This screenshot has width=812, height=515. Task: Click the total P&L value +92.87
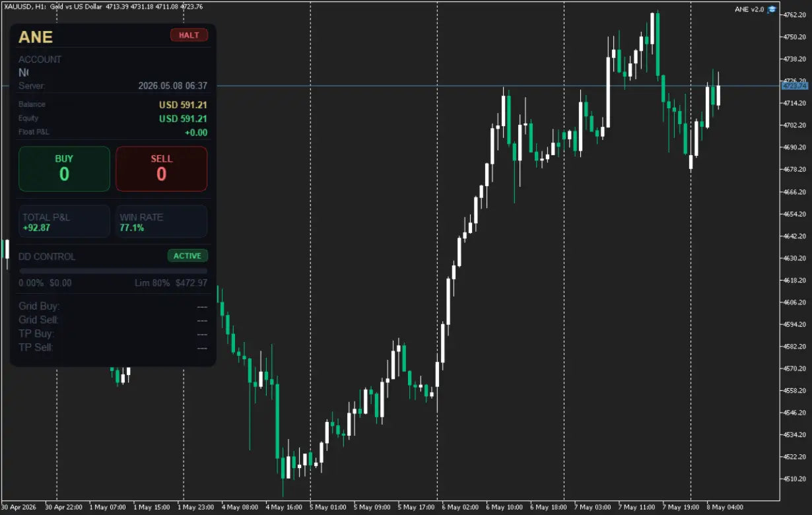point(36,228)
